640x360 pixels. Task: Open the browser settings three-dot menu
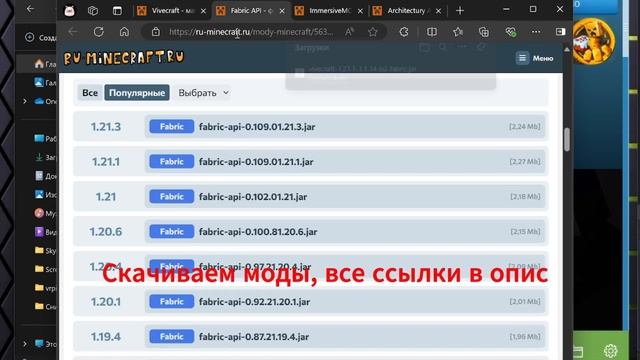coord(536,32)
